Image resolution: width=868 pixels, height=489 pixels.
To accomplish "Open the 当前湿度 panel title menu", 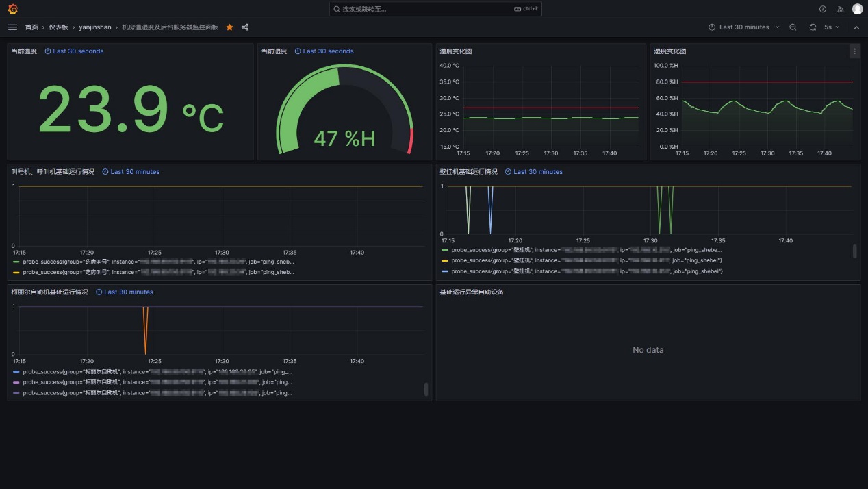I will 274,51.
